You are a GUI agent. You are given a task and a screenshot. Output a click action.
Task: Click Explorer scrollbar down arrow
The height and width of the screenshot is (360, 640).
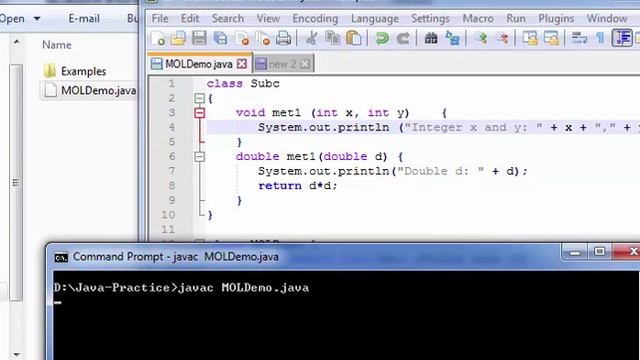pyautogui.click(x=16, y=354)
